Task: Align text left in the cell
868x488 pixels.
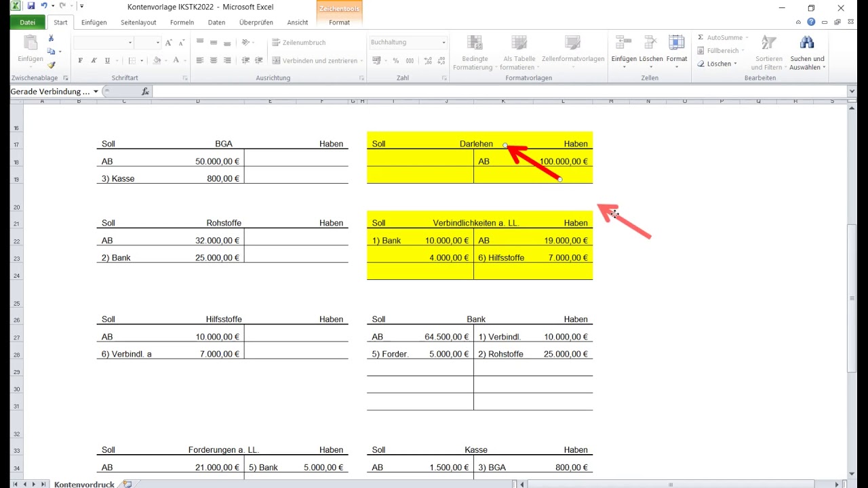Action: pyautogui.click(x=200, y=60)
